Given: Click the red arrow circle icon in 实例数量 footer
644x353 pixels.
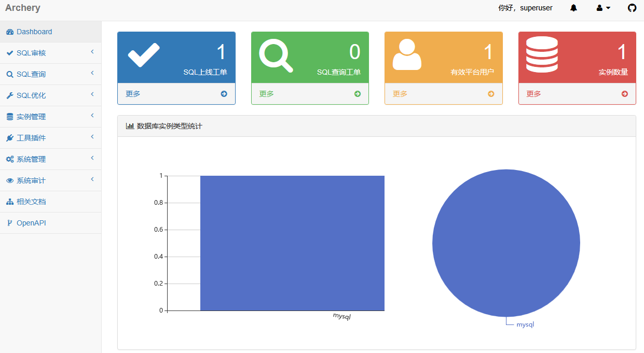Looking at the screenshot, I should coord(625,94).
